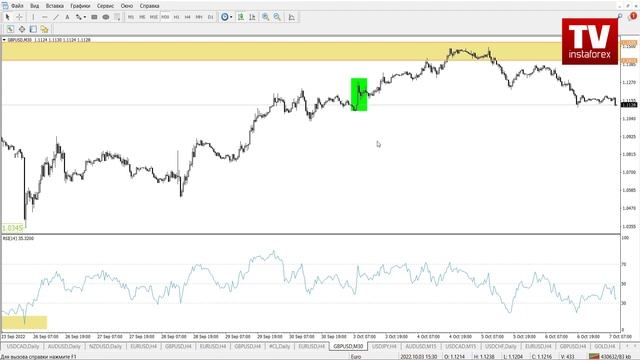Open the Market Watch panel icon
The width and height of the screenshot is (640, 360).
pos(10,29)
